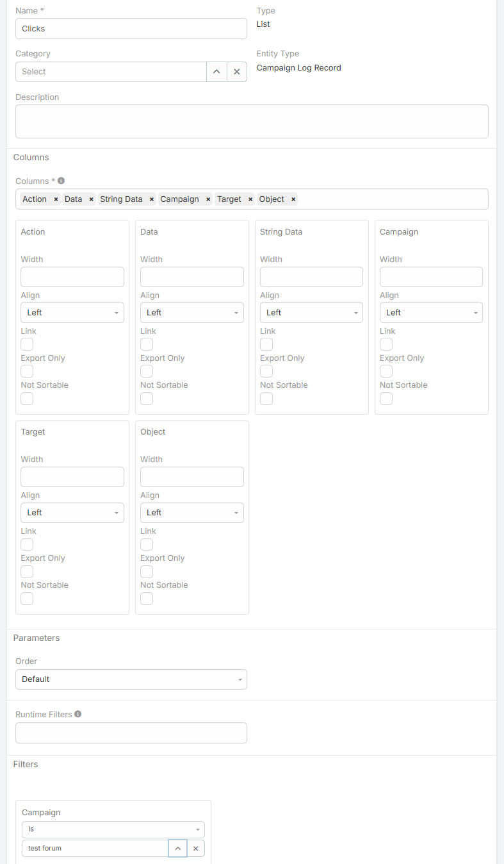This screenshot has height=864, width=504.
Task: Open Align dropdown for Action column
Action: (x=72, y=313)
